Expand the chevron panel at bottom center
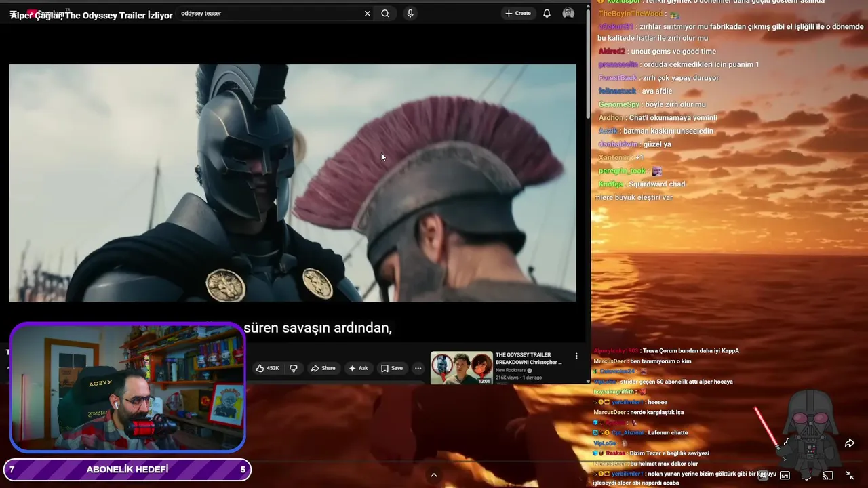This screenshot has width=868, height=488. click(x=434, y=475)
